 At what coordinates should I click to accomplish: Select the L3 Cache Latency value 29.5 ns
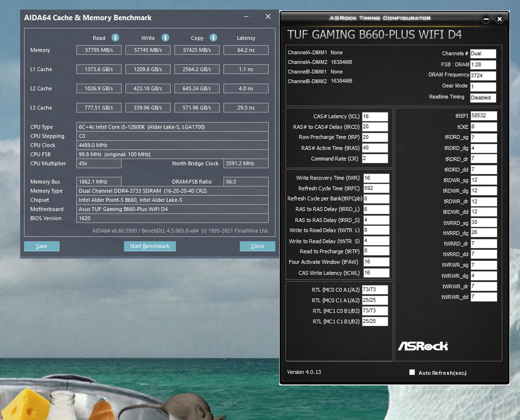[x=246, y=108]
